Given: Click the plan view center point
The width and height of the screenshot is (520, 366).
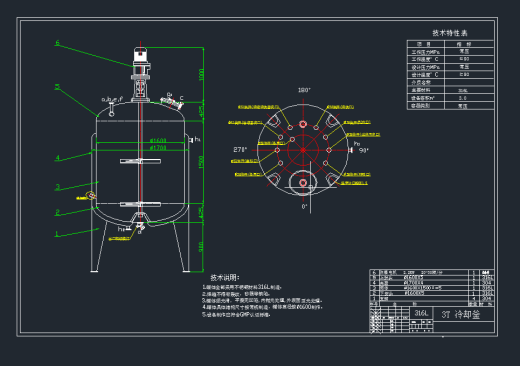Looking at the screenshot, I should pos(303,150).
